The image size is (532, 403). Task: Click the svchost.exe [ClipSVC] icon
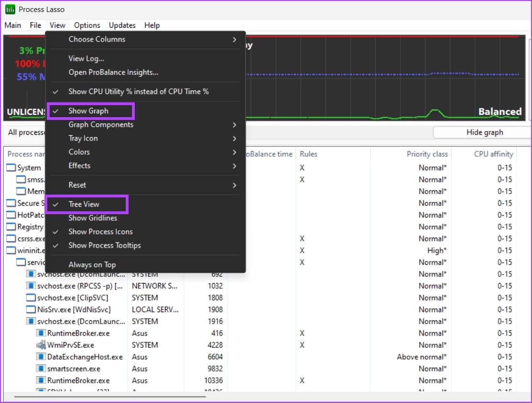tap(31, 297)
